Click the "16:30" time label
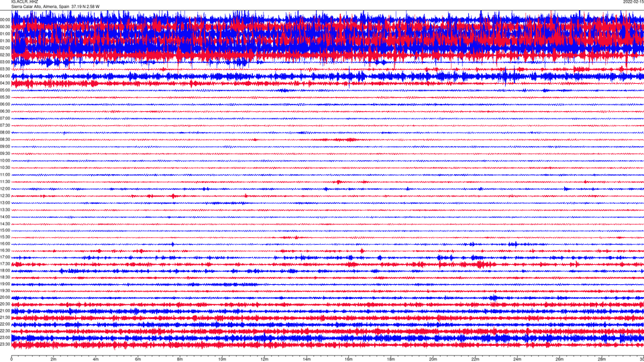 click(x=5, y=250)
